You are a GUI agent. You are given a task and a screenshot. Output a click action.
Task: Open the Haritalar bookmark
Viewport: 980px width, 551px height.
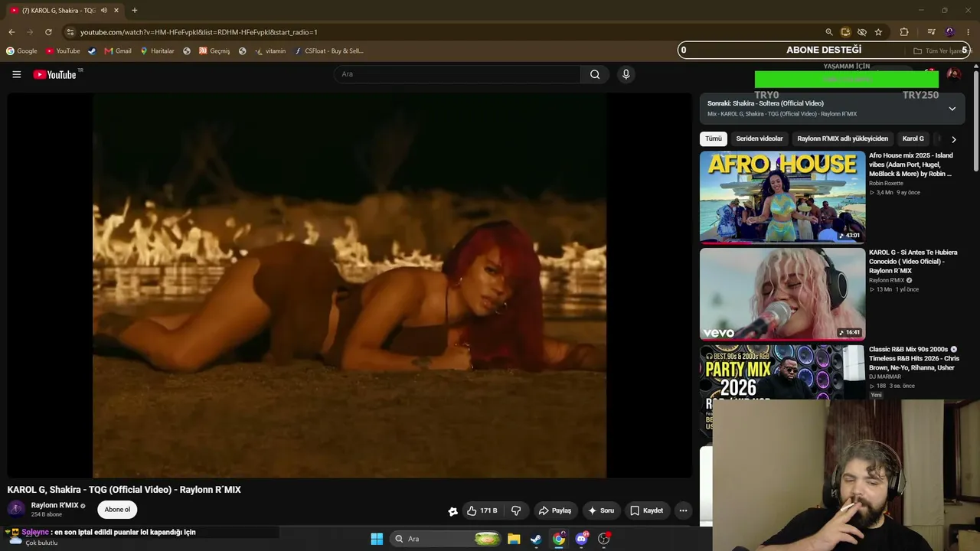[x=157, y=51]
